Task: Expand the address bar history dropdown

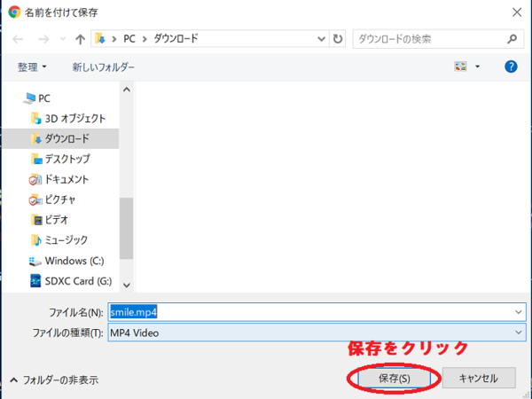Action: (321, 39)
